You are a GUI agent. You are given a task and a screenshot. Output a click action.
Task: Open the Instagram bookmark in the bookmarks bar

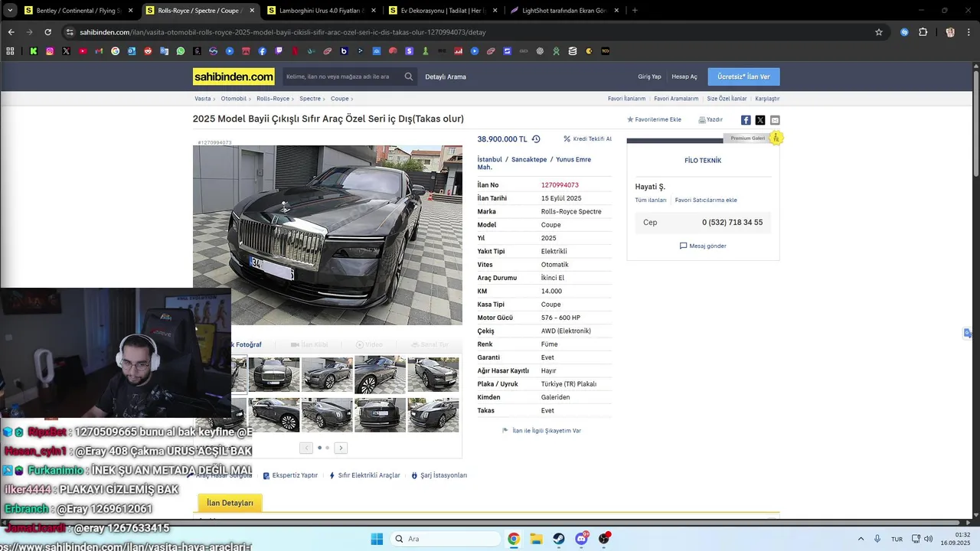pos(50,51)
